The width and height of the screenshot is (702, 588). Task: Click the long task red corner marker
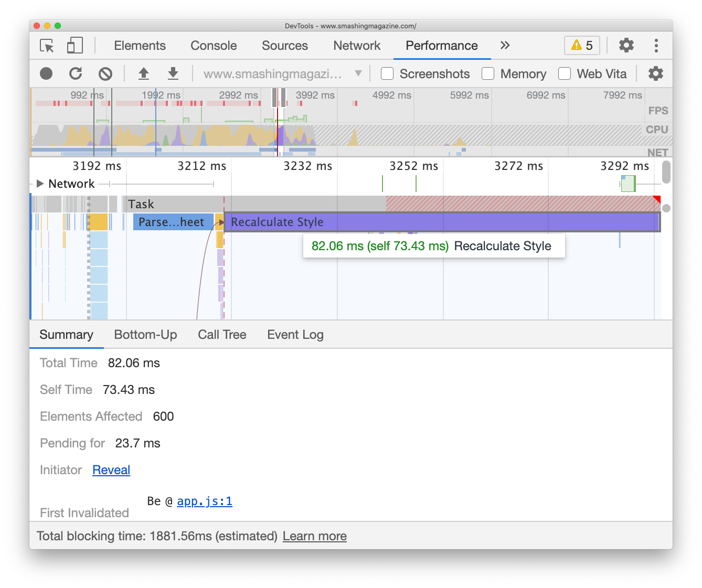pyautogui.click(x=656, y=199)
